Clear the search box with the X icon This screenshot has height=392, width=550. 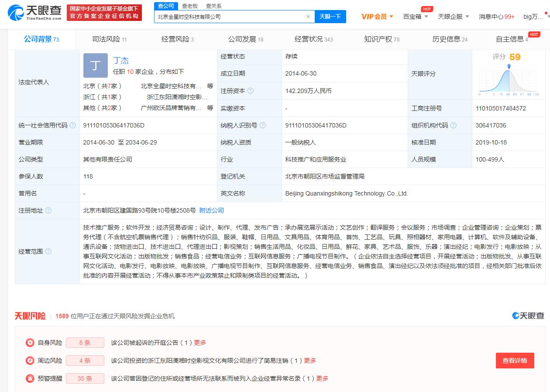pos(308,17)
